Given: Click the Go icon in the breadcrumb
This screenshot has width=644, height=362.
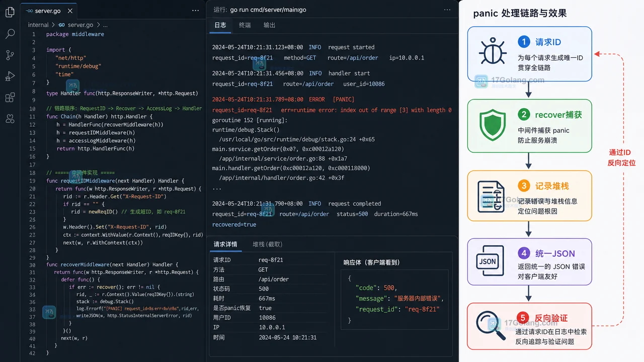Looking at the screenshot, I should point(62,25).
